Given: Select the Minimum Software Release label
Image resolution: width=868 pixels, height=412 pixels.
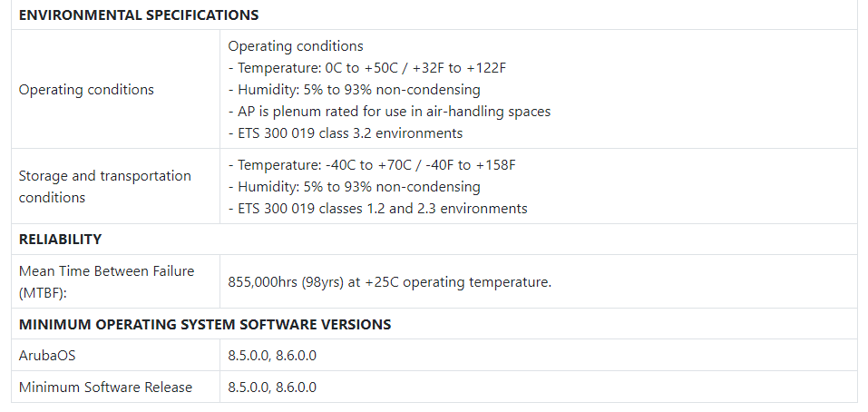Looking at the screenshot, I should (106, 387).
